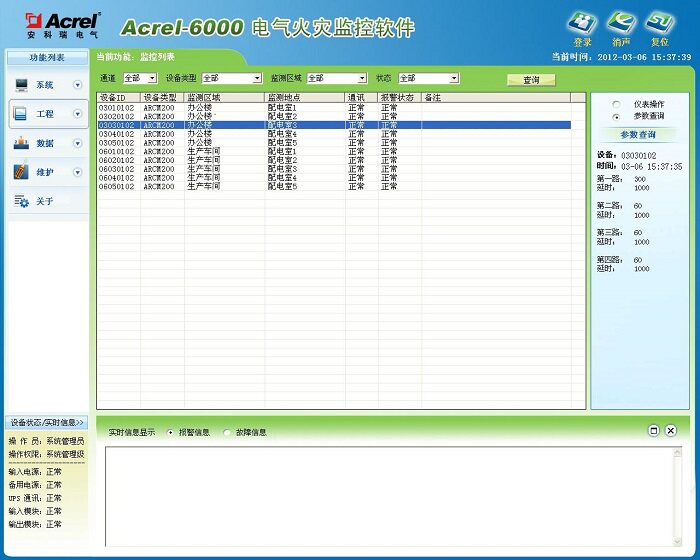Open the 设备类型 dropdown
Image resolution: width=700 pixels, height=560 pixels.
[x=257, y=78]
